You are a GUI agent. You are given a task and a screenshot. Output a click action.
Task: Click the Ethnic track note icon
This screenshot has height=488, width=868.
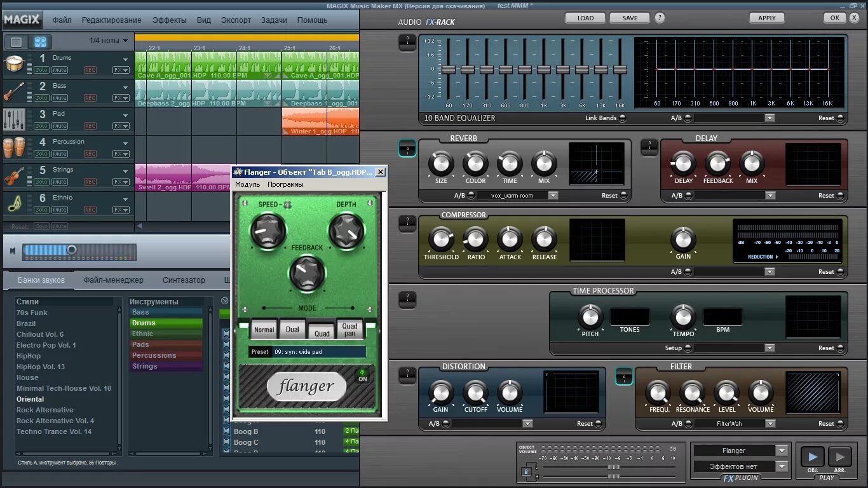coord(14,203)
